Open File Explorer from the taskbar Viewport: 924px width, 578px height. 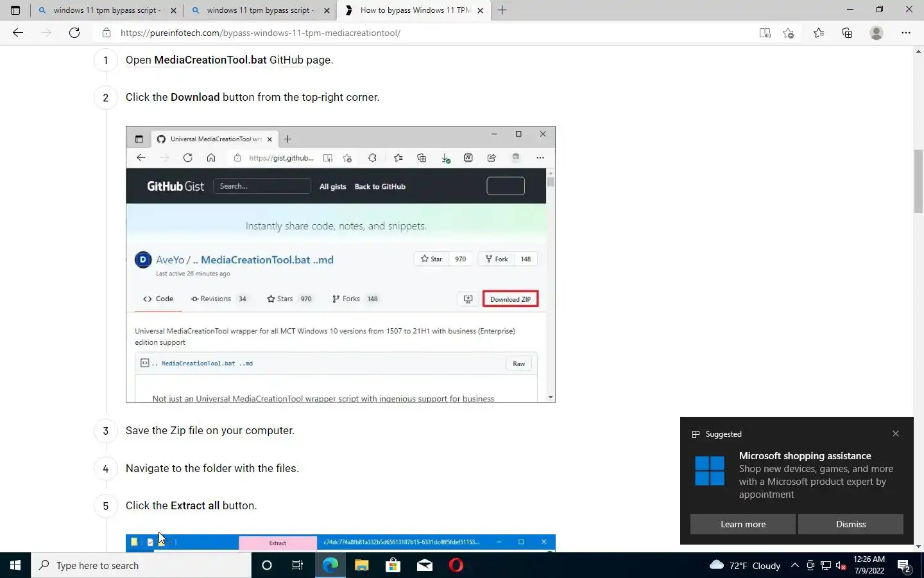click(x=361, y=565)
